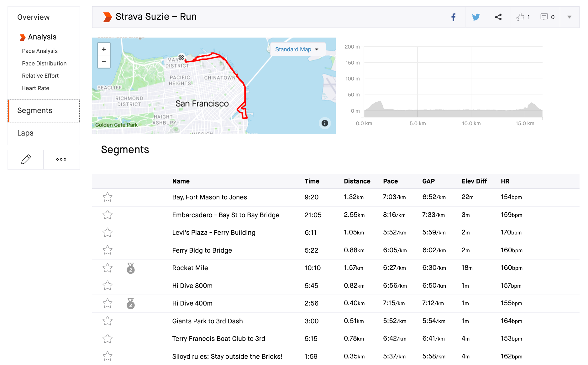The image size is (588, 365).
Task: Open comments via the speech bubble icon
Action: (x=545, y=17)
